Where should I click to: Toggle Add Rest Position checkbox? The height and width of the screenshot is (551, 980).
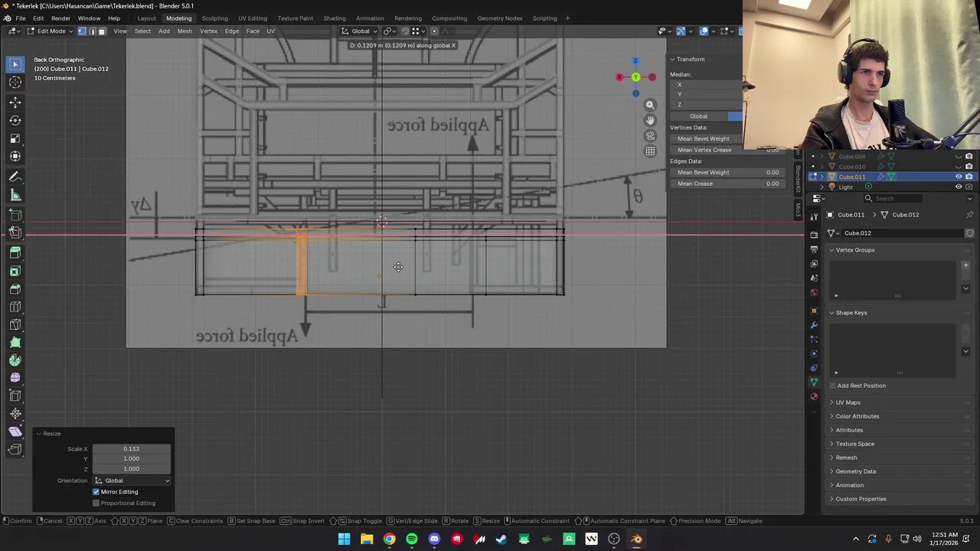coord(832,386)
